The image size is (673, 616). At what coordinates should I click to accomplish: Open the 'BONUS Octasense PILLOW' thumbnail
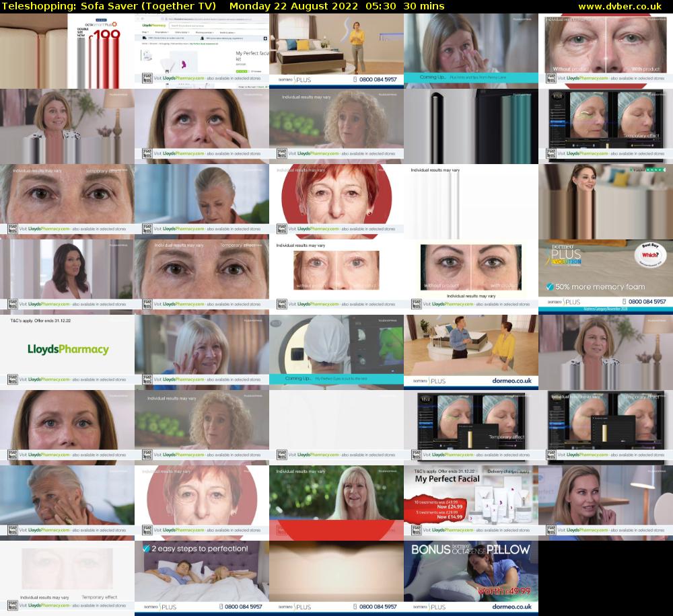click(471, 578)
